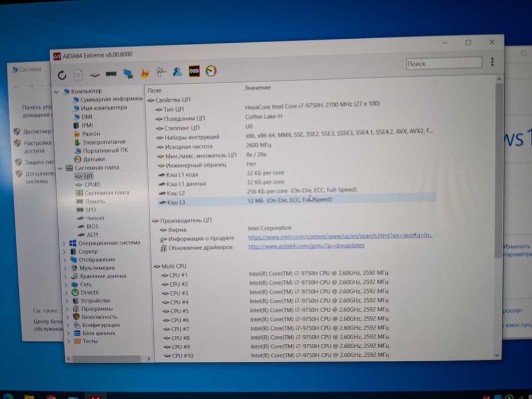Viewport: 532px width, 399px height.
Task: Click the disk benchmark toolbar icon
Action: click(95, 75)
